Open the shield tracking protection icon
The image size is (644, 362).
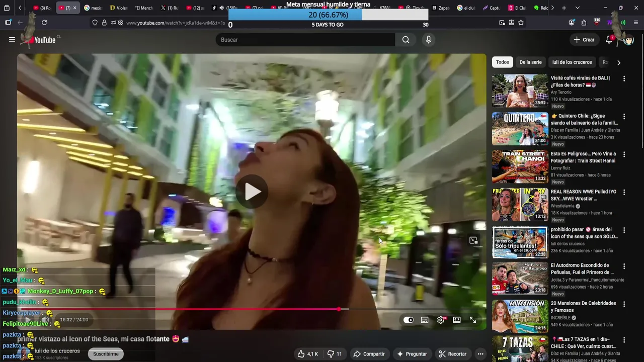coord(95,23)
